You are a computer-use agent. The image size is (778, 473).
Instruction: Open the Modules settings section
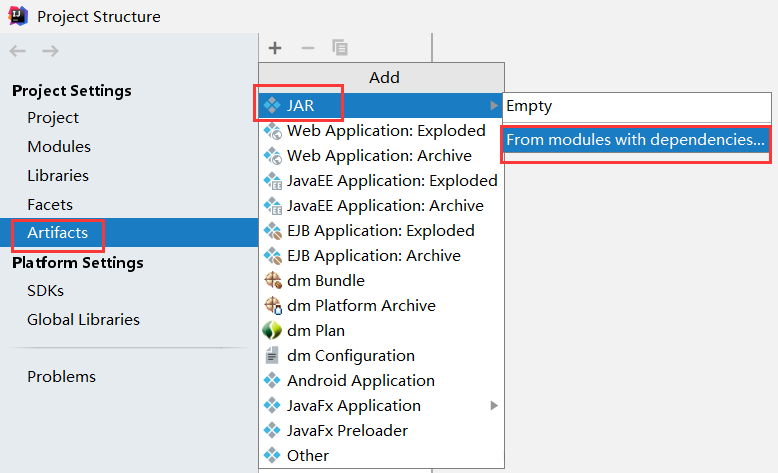tap(59, 147)
